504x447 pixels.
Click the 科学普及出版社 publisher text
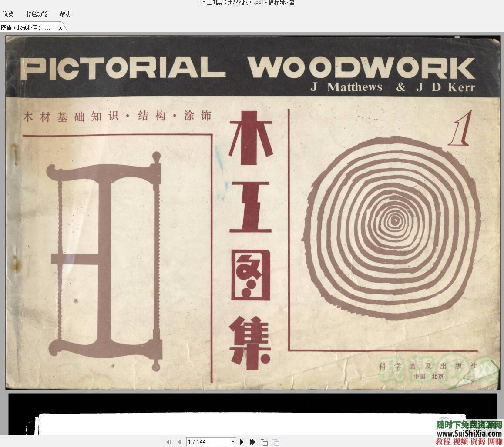[x=428, y=366]
